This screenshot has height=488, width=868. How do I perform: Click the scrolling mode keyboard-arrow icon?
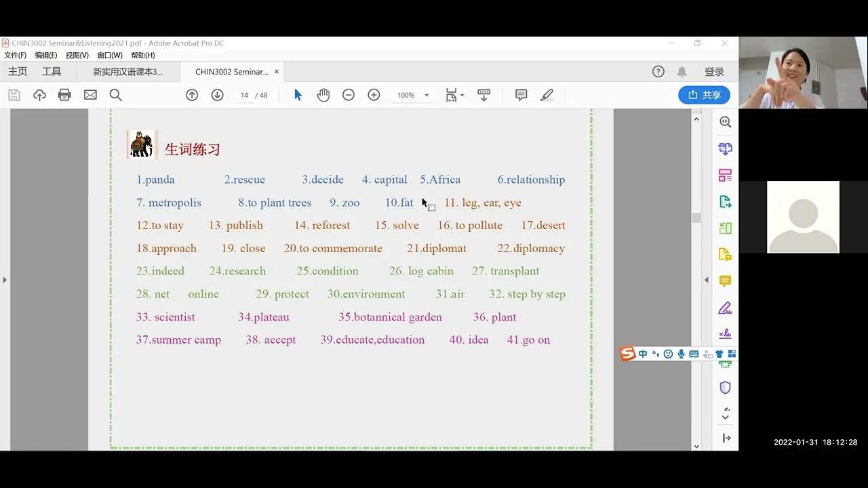coord(484,95)
